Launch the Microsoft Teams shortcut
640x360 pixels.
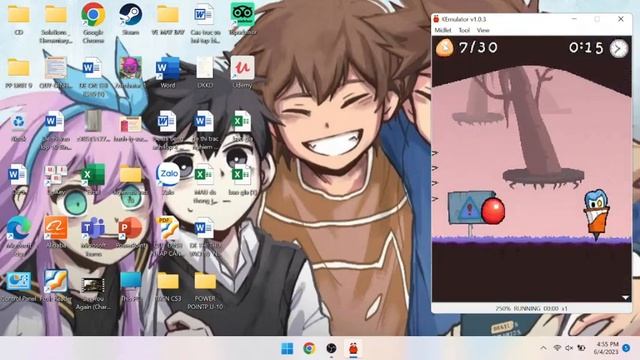(93, 236)
